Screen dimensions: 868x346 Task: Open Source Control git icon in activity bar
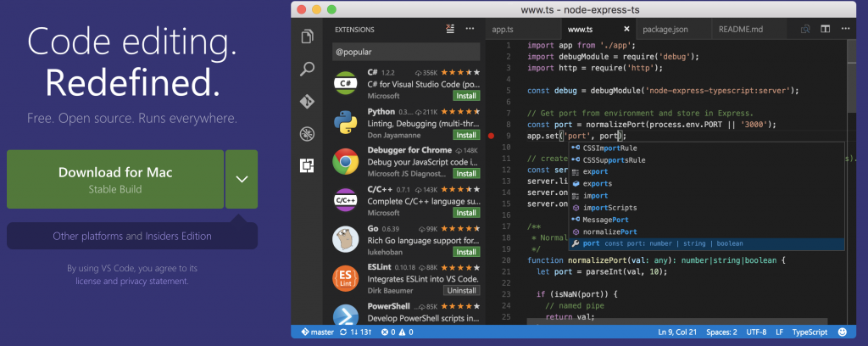(x=307, y=101)
